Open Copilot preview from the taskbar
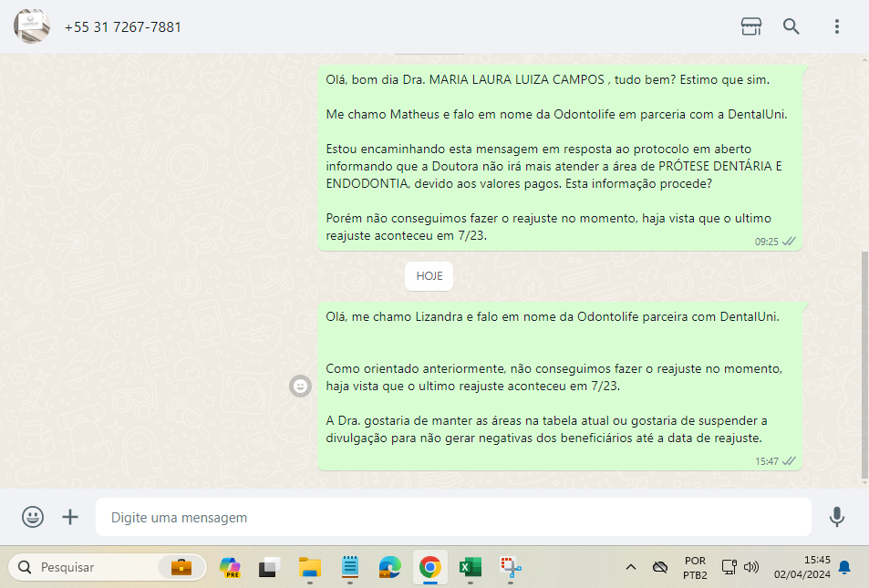869x588 pixels. 230,568
